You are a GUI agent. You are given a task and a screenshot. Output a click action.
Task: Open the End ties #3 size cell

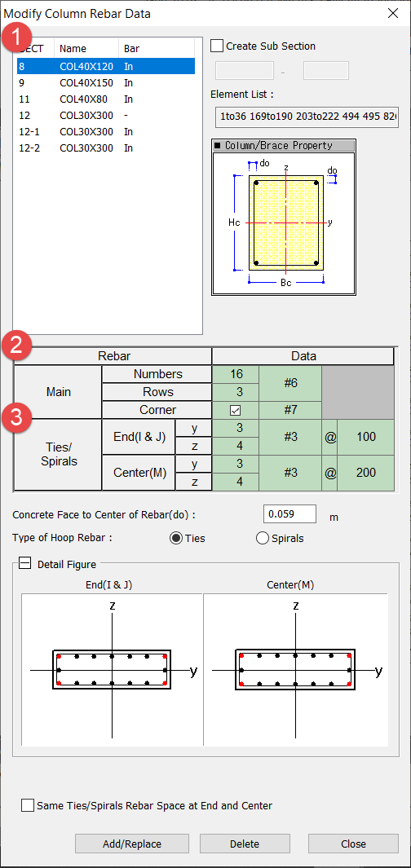click(290, 438)
